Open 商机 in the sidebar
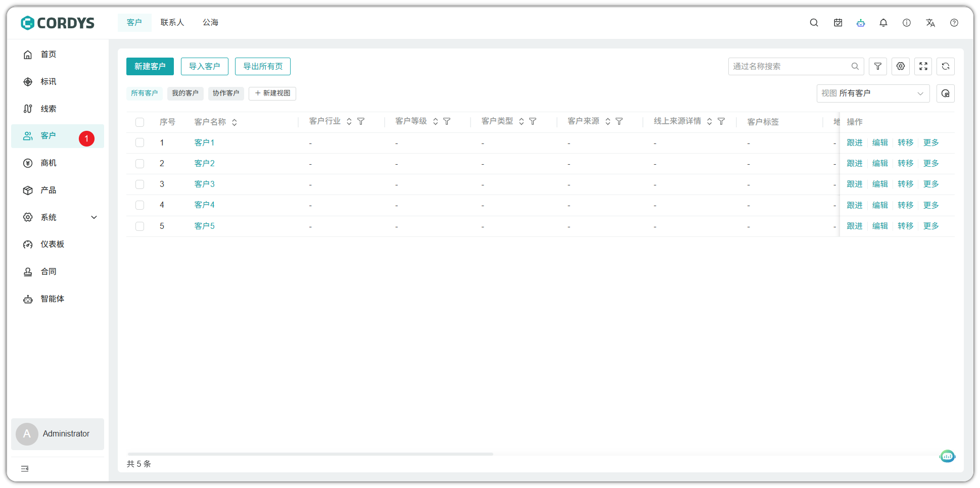 tap(49, 163)
